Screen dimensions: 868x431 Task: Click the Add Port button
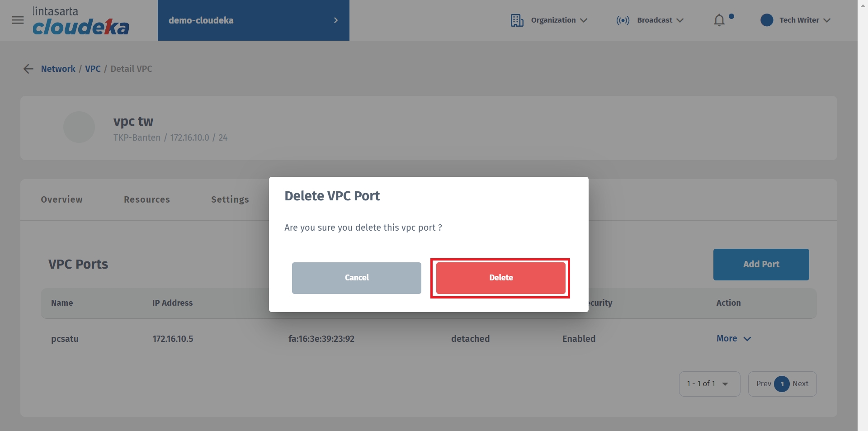pyautogui.click(x=761, y=265)
